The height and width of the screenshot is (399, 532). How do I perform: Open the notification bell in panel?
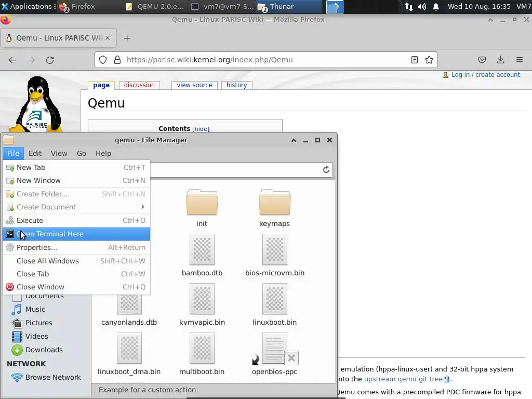tap(436, 7)
